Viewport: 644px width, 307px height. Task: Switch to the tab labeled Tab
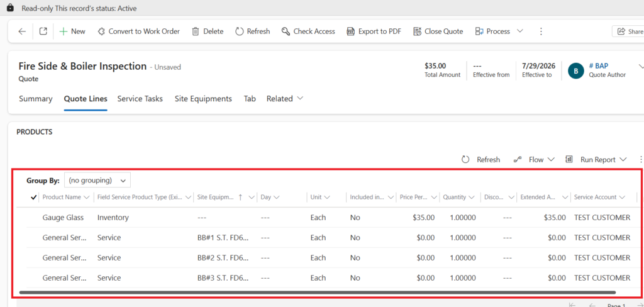pyautogui.click(x=250, y=99)
